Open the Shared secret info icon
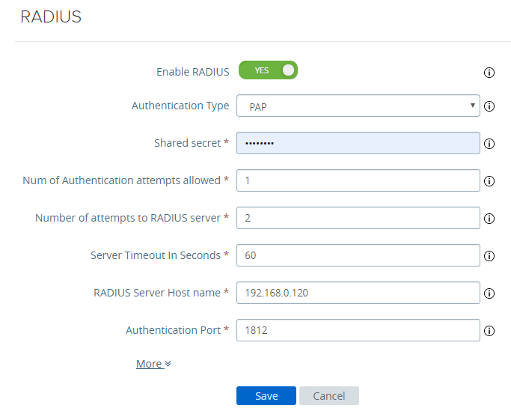The height and width of the screenshot is (420, 511). click(489, 144)
